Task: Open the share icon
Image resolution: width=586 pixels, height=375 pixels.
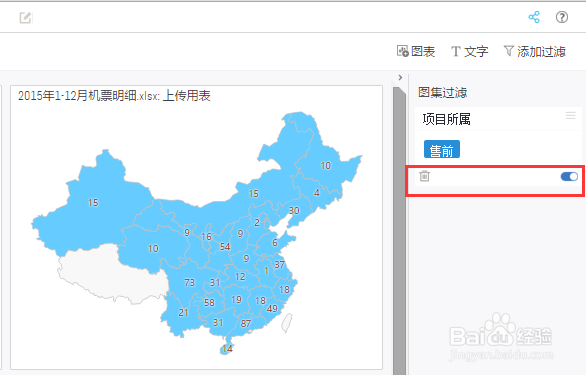Action: [534, 17]
